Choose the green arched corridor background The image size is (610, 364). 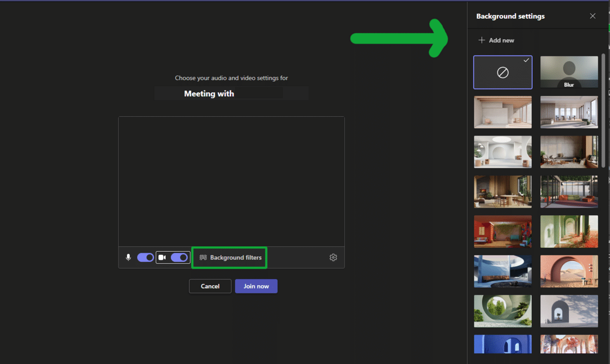pyautogui.click(x=569, y=231)
